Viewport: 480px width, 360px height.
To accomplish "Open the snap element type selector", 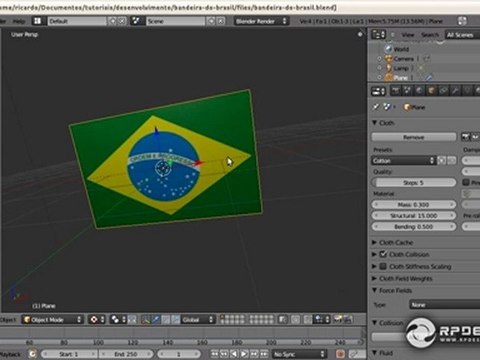I will (x=322, y=319).
